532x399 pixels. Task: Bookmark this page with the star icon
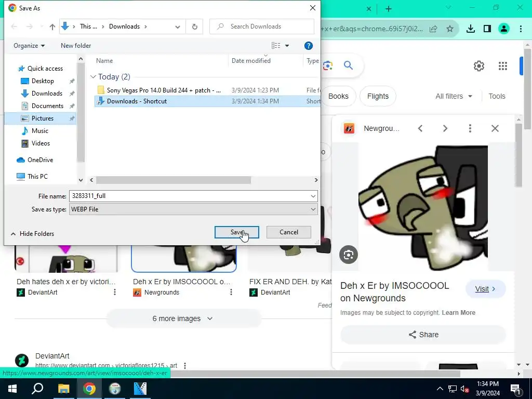[x=450, y=29]
